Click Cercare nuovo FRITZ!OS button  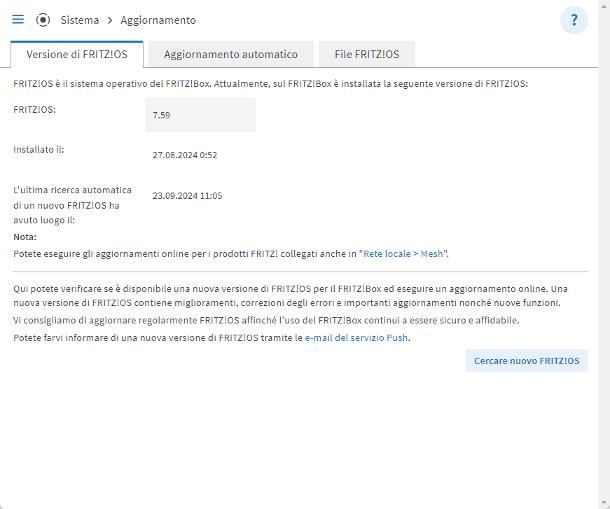point(527,361)
